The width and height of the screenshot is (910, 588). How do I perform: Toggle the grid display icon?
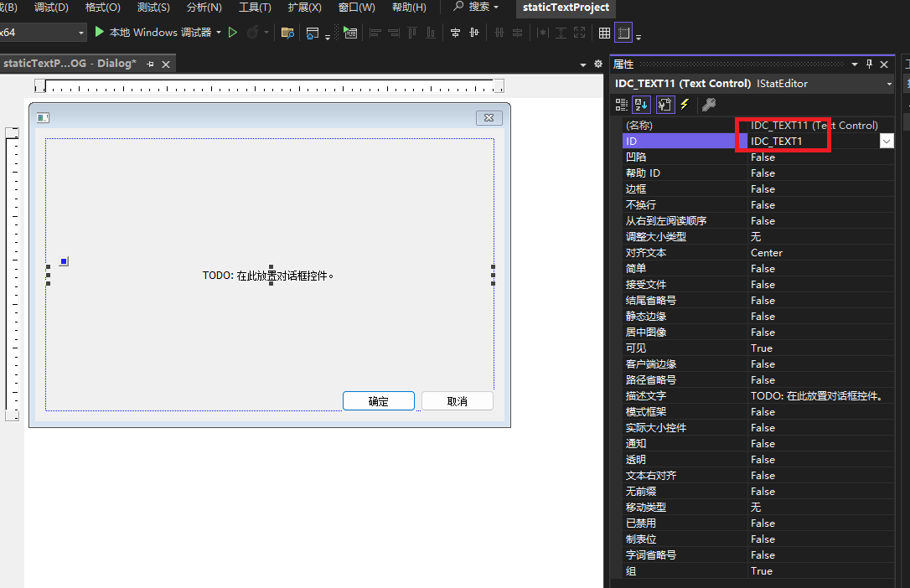(x=603, y=32)
